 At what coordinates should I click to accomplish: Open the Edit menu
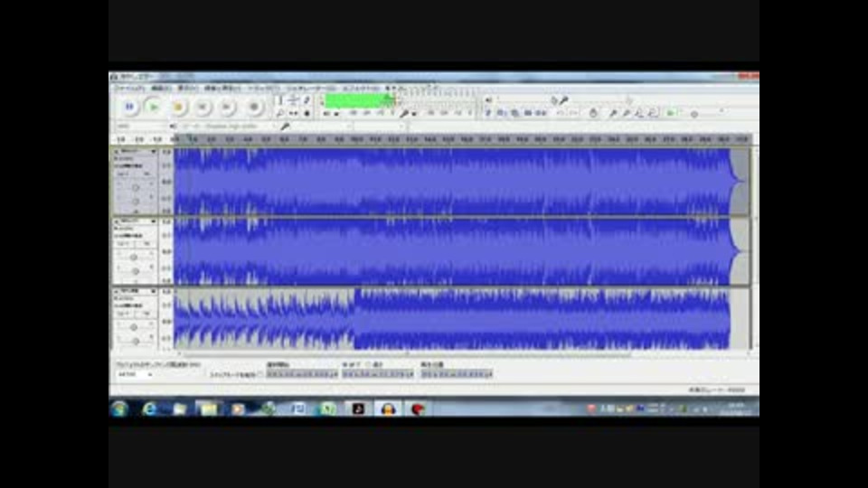pos(161,89)
